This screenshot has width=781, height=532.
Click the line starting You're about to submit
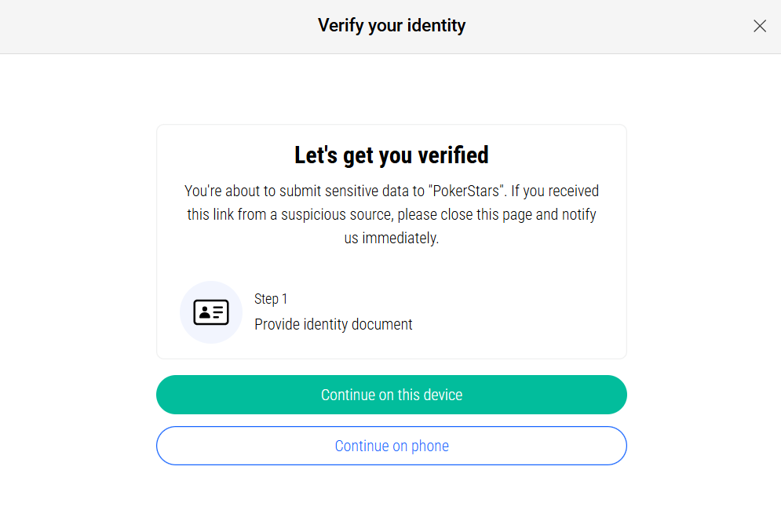click(392, 191)
